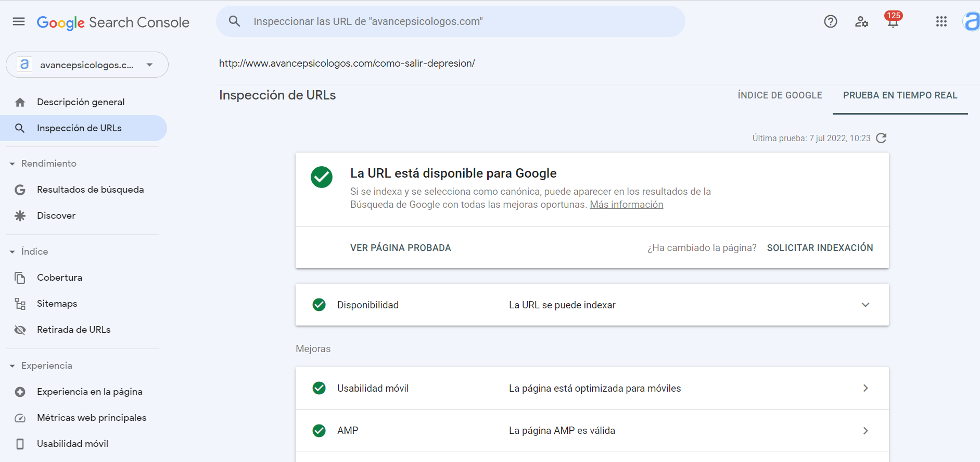Click 'La URL se puede indexar' text
The width and height of the screenshot is (980, 462).
point(562,305)
